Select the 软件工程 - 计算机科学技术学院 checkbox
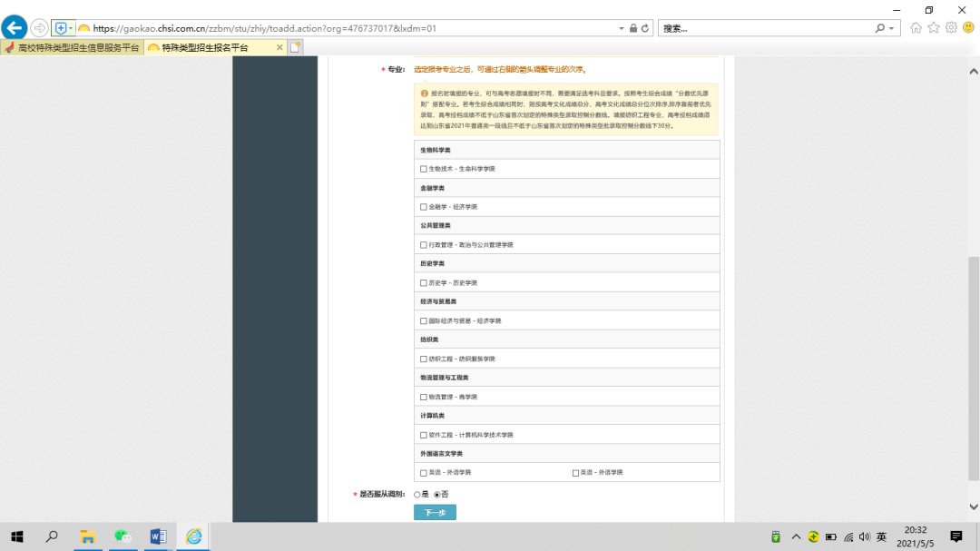 (423, 435)
